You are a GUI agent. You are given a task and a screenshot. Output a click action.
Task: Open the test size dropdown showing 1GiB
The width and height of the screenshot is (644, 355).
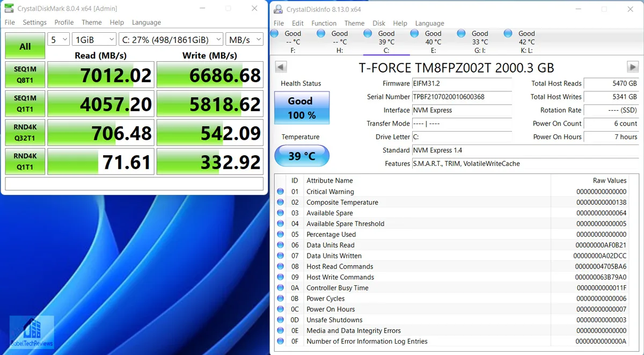point(94,39)
